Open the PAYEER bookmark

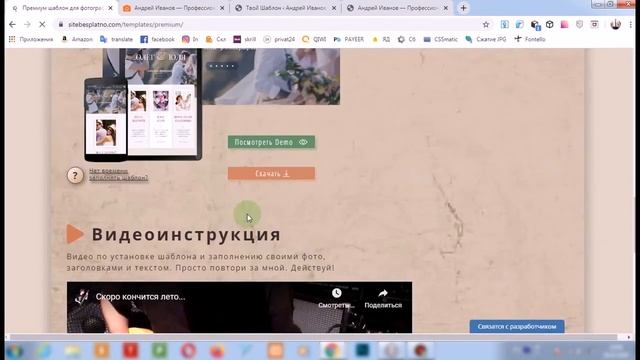click(349, 39)
